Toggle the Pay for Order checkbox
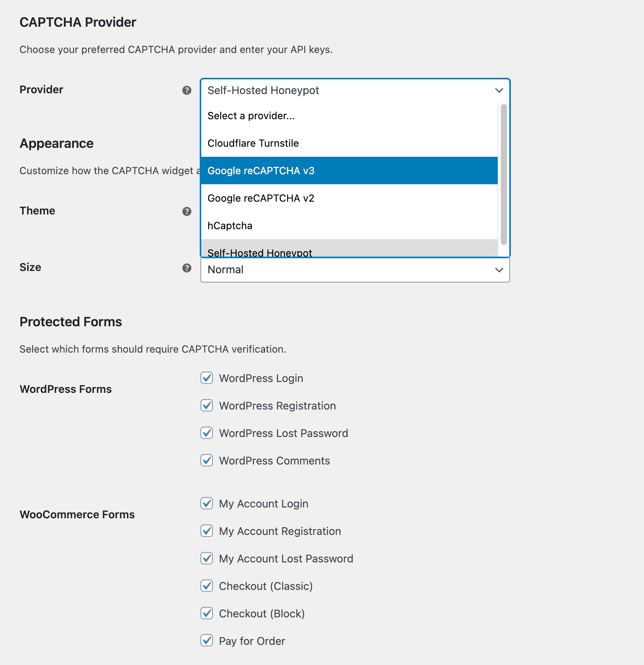Screen dimensions: 644x665 click(207, 641)
